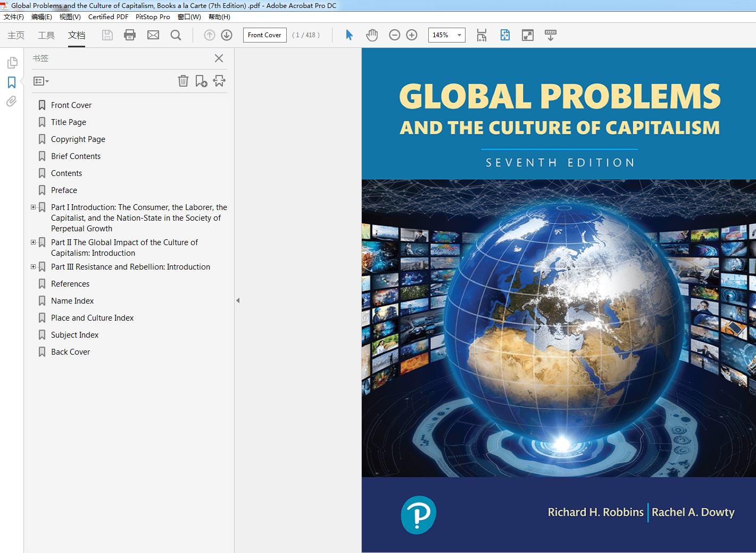Click the zoom in plus icon
The image size is (756, 553).
tap(412, 35)
